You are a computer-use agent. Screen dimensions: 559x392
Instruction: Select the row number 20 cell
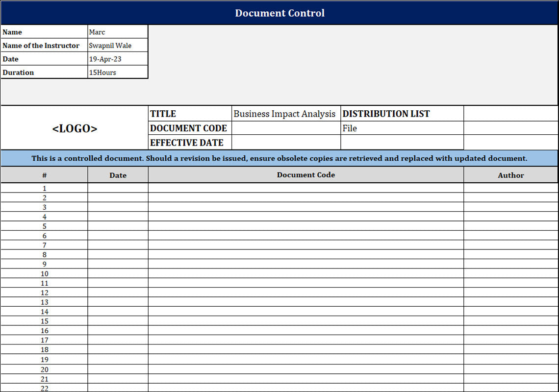[x=44, y=369]
